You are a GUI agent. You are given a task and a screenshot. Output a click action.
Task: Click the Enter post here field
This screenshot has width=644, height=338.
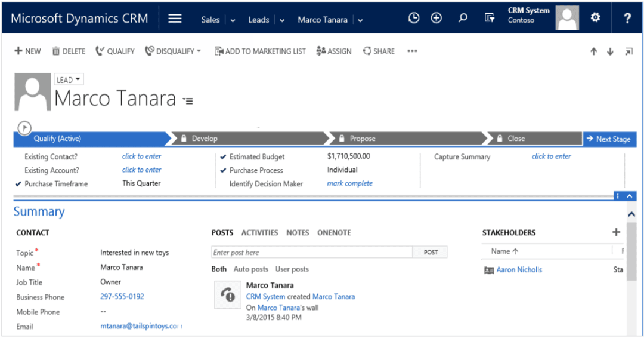click(312, 252)
